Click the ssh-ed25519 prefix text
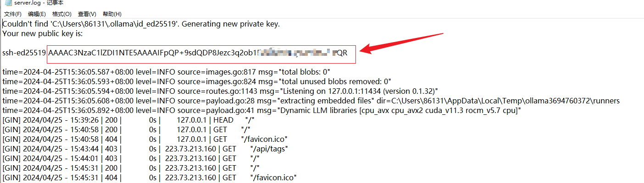The width and height of the screenshot is (644, 183). pos(24,53)
